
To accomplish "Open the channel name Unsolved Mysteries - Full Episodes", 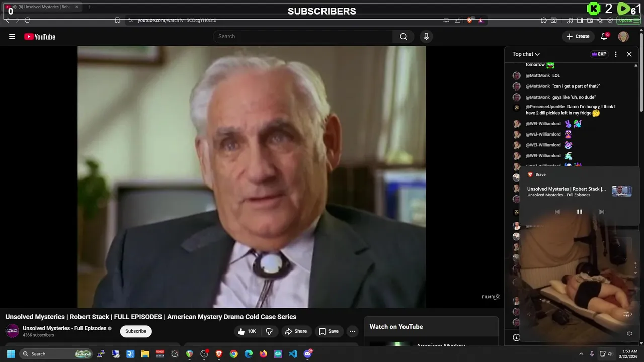I will pos(64,328).
